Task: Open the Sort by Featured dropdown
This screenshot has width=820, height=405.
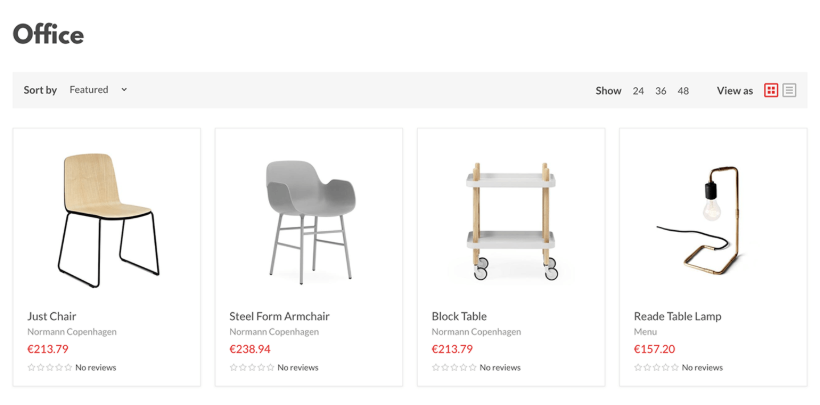Action: click(98, 90)
